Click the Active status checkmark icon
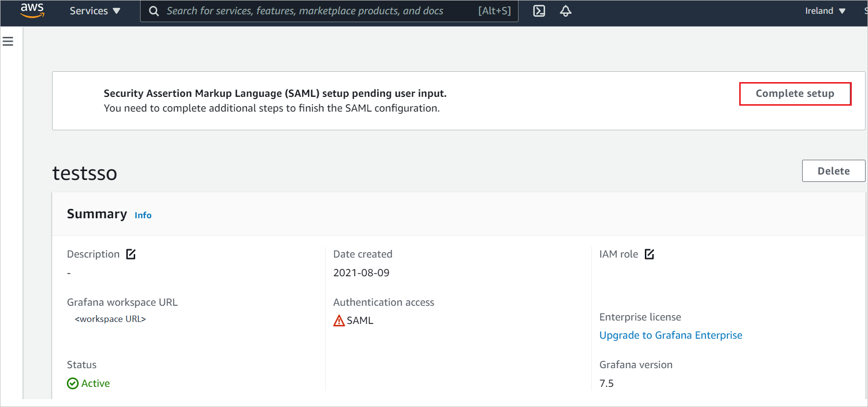 73,383
